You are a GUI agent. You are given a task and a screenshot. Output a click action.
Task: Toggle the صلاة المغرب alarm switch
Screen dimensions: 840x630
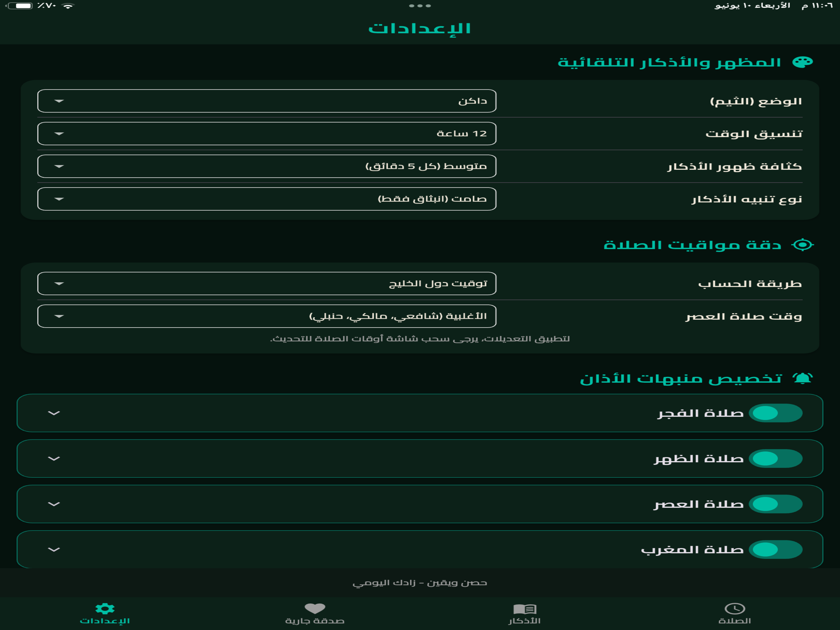pyautogui.click(x=775, y=550)
